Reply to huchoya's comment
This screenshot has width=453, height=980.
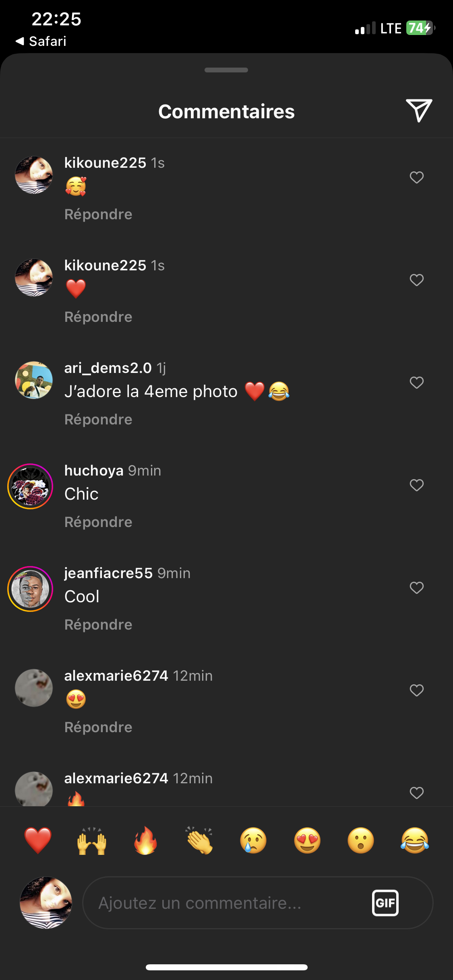pos(98,522)
